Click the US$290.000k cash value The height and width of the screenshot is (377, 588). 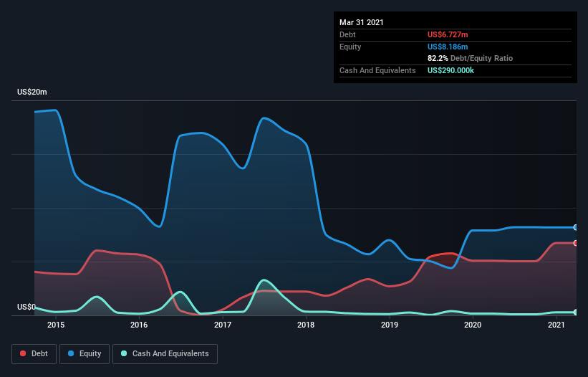[x=450, y=70]
